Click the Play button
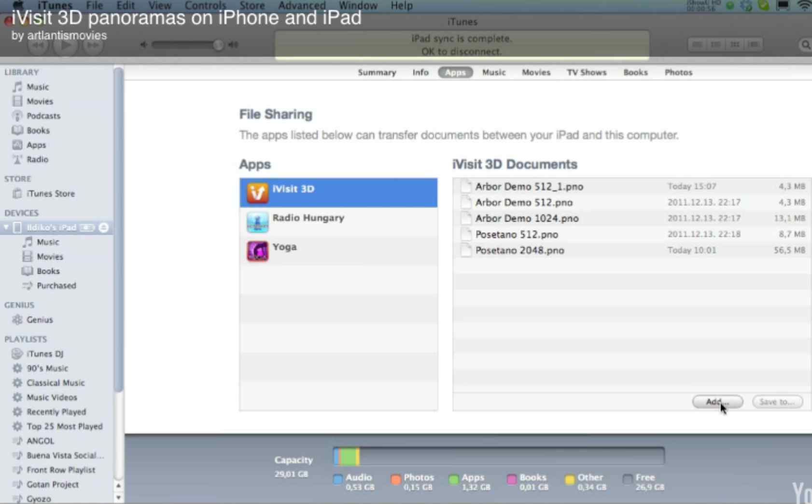The width and height of the screenshot is (812, 504). [65, 45]
